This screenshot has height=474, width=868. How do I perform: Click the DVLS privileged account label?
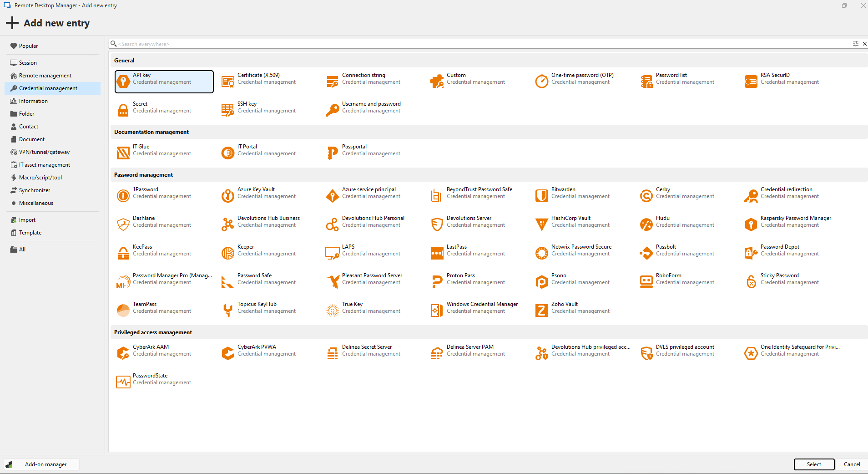click(x=685, y=347)
